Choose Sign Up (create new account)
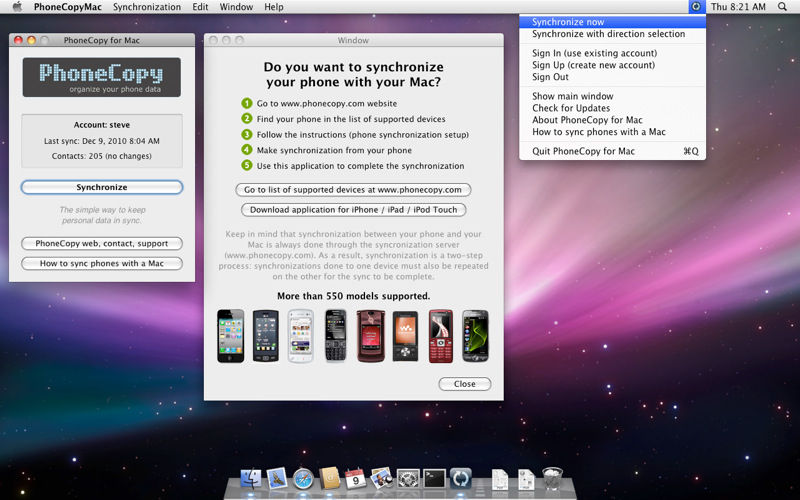The image size is (800, 500). [x=612, y=65]
